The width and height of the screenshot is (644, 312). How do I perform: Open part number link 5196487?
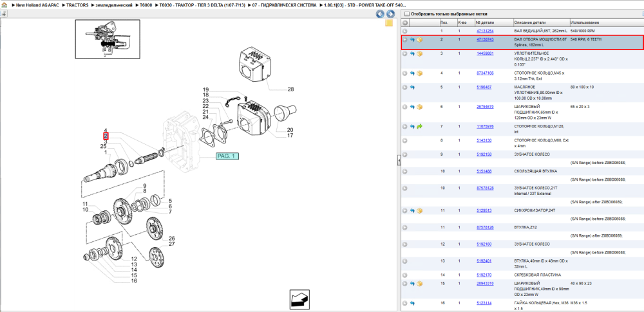tap(484, 87)
